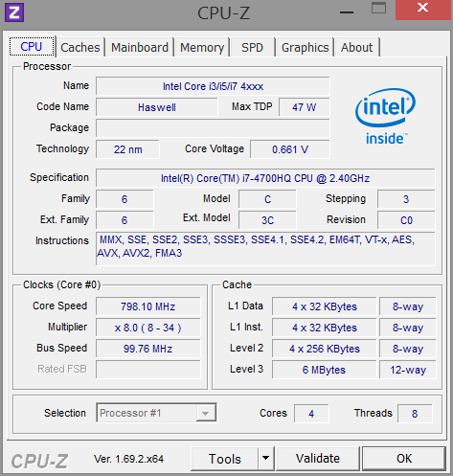This screenshot has height=476, width=453.
Task: Click the CPU-Z title bar text
Action: (x=223, y=13)
